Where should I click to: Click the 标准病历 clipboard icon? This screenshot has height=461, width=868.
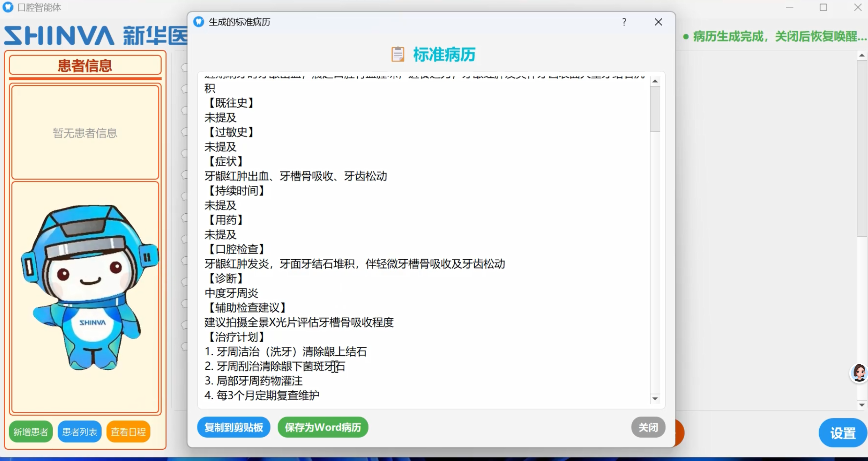398,54
